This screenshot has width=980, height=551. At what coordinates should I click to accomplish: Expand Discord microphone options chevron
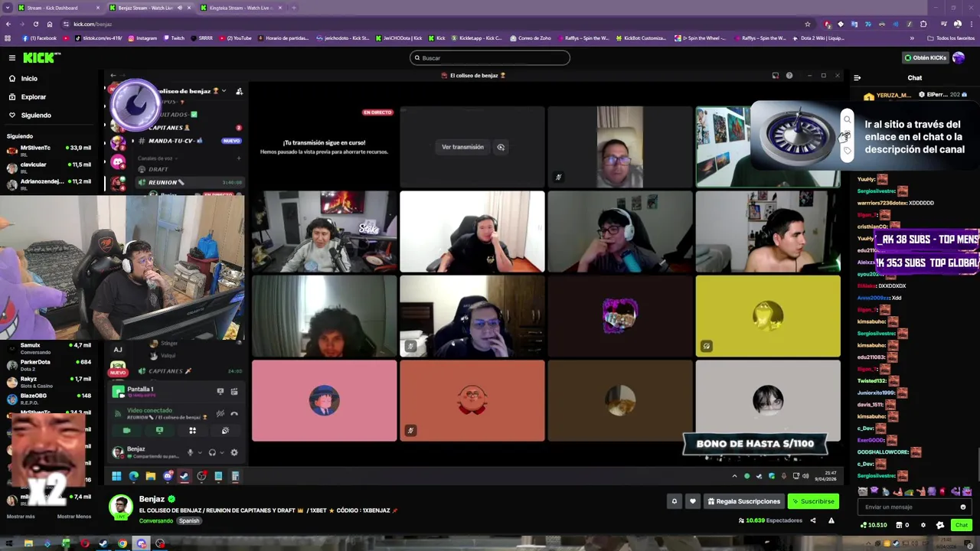pyautogui.click(x=200, y=452)
